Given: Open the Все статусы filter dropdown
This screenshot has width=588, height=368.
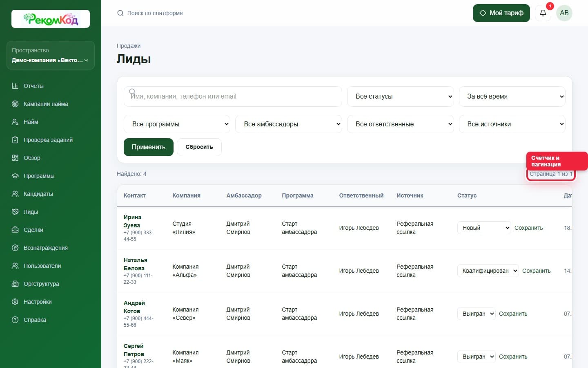Looking at the screenshot, I should coord(400,96).
